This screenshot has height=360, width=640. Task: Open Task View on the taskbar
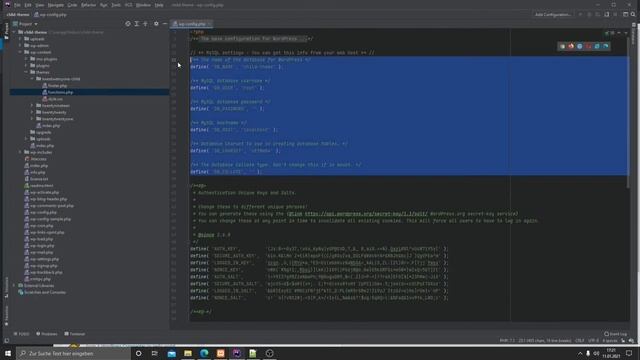pyautogui.click(x=155, y=353)
